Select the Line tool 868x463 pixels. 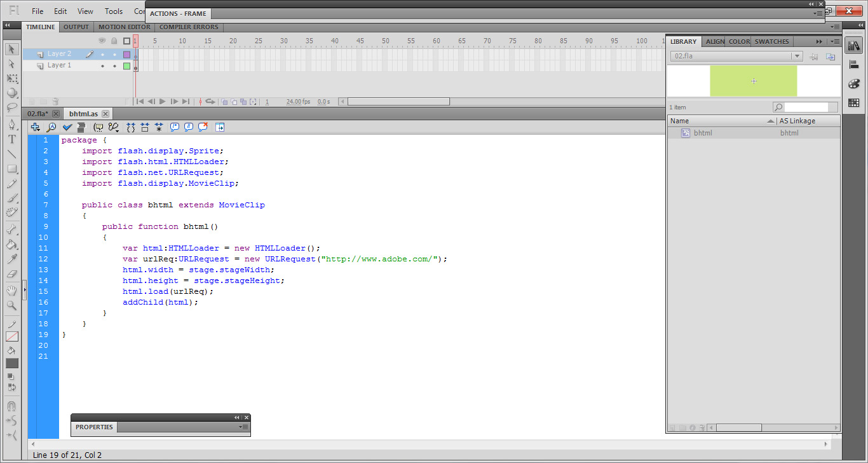pos(11,154)
